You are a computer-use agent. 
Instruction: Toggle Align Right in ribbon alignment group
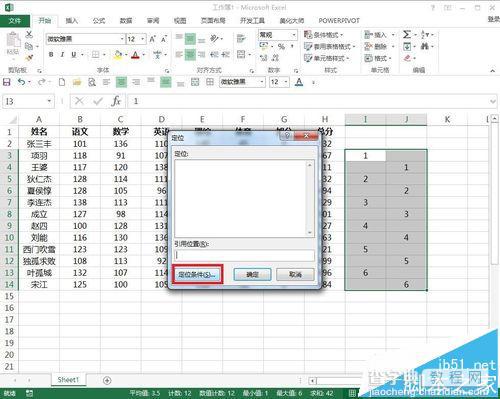(x=202, y=54)
